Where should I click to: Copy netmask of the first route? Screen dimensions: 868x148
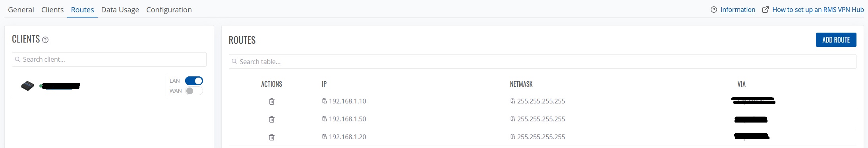click(513, 101)
